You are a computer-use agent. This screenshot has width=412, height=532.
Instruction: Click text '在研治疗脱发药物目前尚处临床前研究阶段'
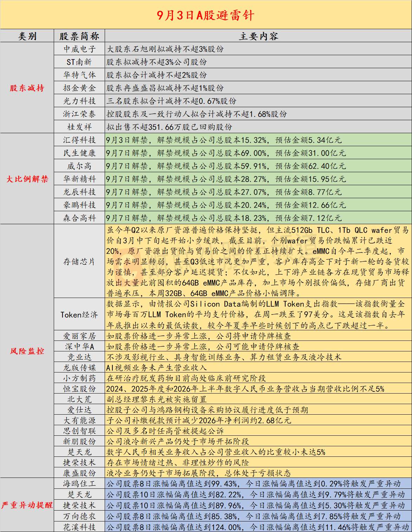click(x=186, y=378)
